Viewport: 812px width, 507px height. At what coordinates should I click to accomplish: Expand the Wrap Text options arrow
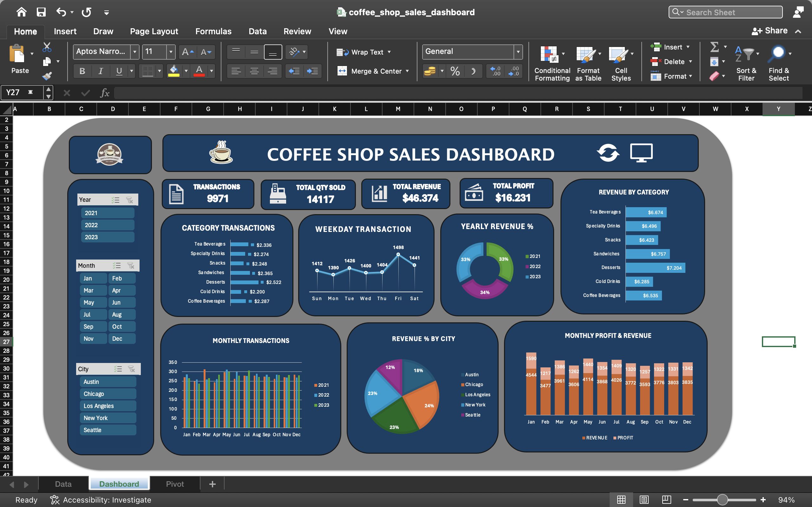tap(390, 52)
